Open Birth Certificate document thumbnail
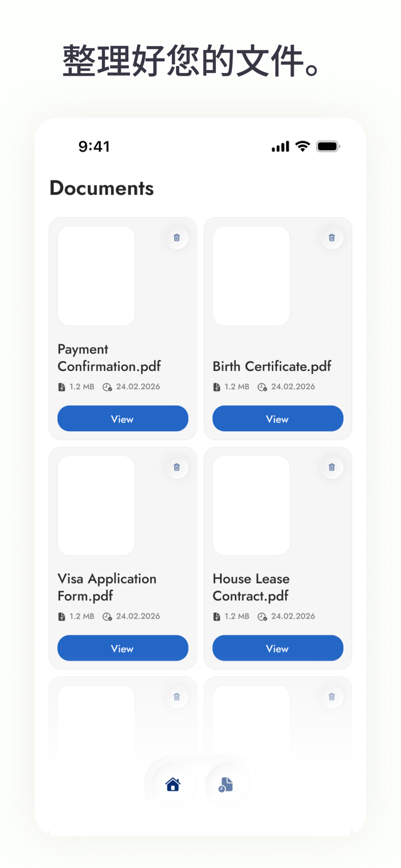The width and height of the screenshot is (401, 868). 251,276
